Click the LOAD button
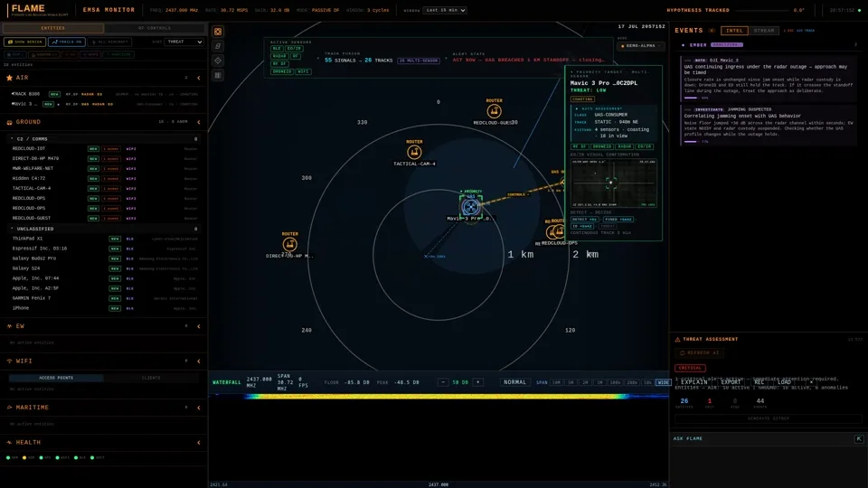Viewport: 868px width, 488px height. coord(784,382)
